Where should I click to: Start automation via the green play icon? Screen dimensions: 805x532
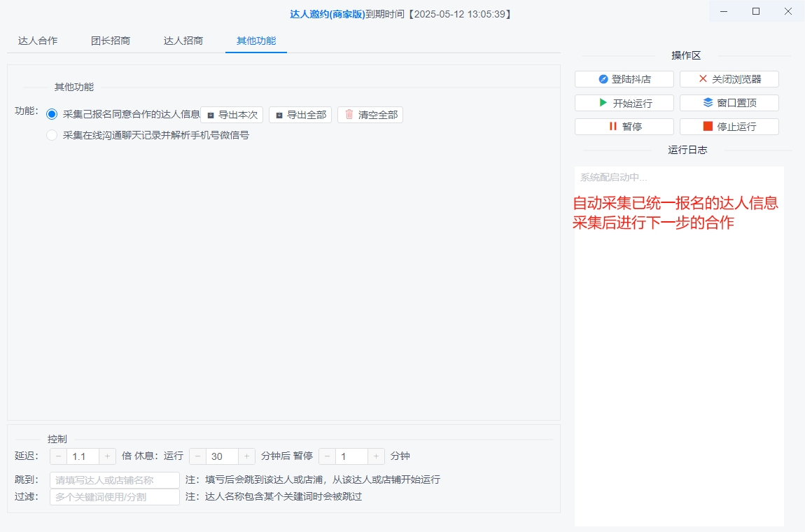(x=603, y=102)
